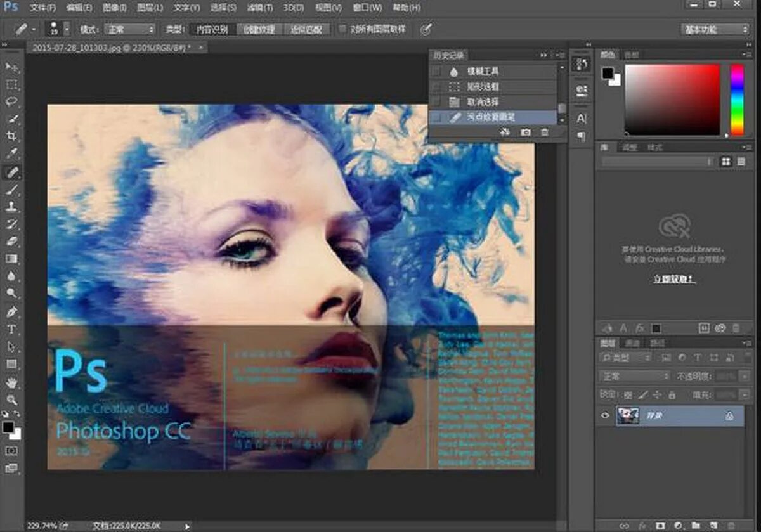Screen dimensions: 761x532
Task: Click the 立即获取 Creative Cloud link
Action: pyautogui.click(x=674, y=279)
